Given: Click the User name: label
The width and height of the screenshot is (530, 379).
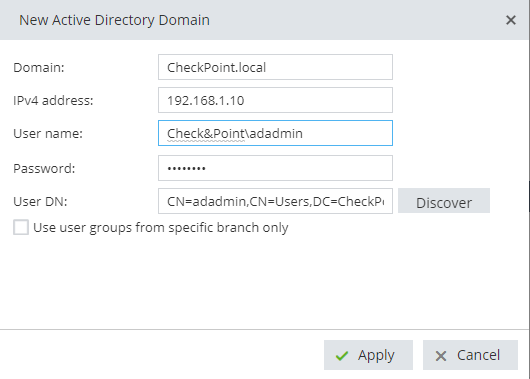Looking at the screenshot, I should pyautogui.click(x=48, y=134).
